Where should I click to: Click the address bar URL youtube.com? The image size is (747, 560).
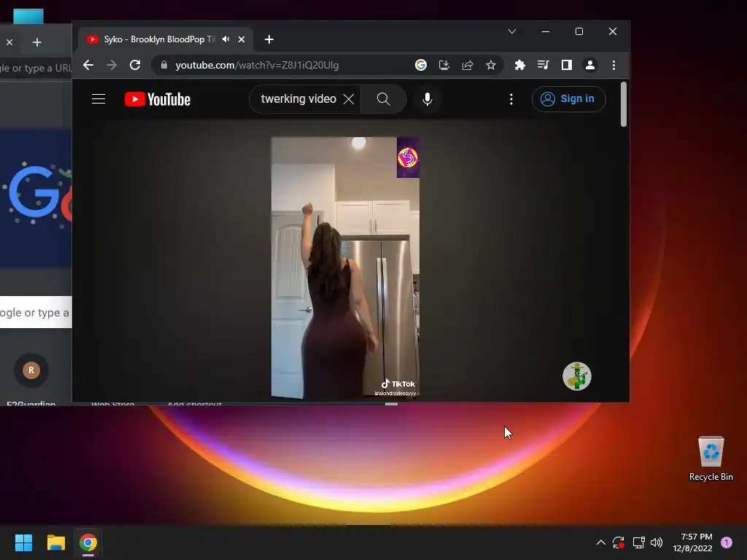tap(257, 65)
